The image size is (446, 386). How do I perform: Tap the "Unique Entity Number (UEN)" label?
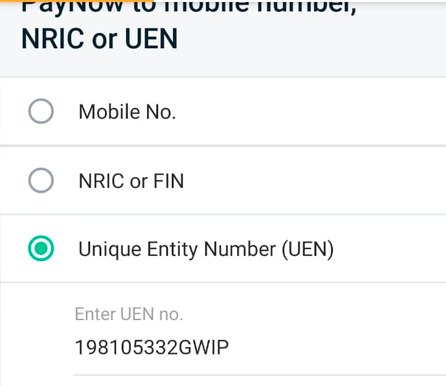coord(206,249)
